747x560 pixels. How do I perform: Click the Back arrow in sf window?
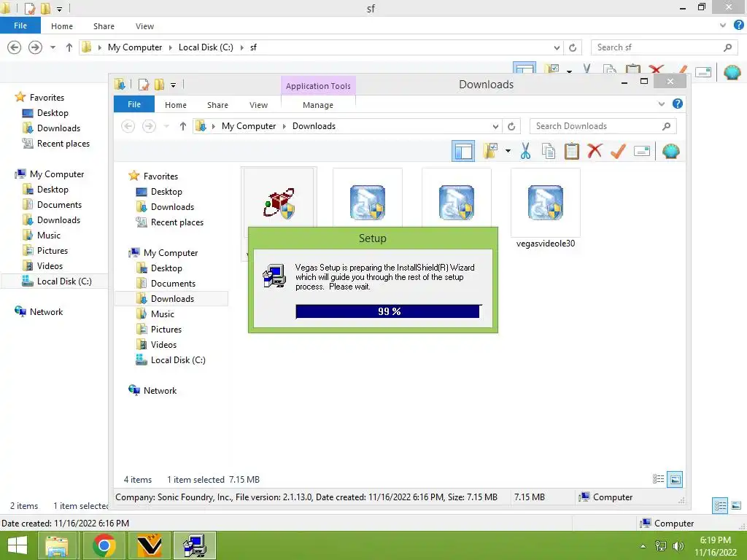pos(15,47)
